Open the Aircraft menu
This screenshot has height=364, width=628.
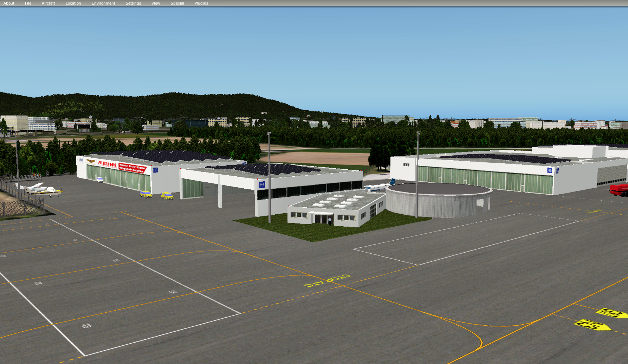48,3
